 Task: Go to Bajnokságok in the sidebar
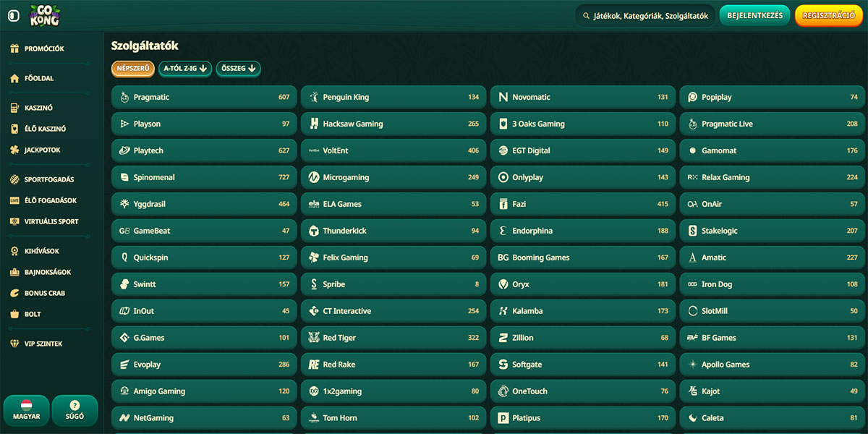tap(48, 272)
